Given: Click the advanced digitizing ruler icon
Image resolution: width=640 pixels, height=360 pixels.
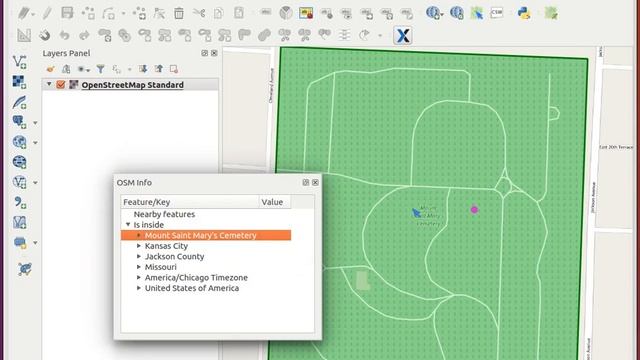Looking at the screenshot, I should point(24,36).
